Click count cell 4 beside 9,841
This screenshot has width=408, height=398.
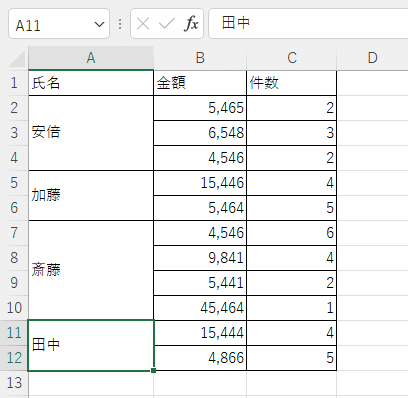pos(292,258)
